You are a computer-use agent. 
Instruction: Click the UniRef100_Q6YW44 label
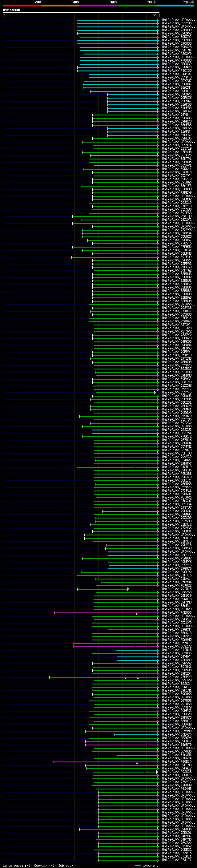click(x=177, y=115)
